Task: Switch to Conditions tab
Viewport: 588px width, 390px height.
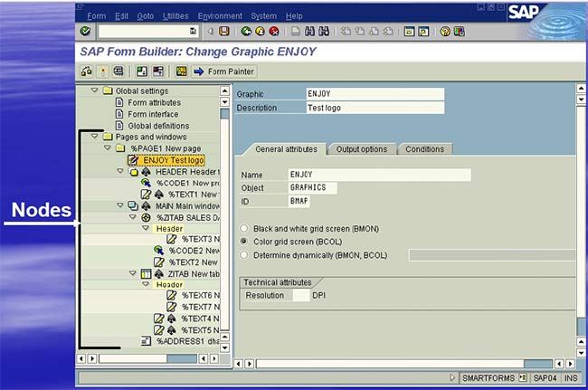Action: point(424,149)
